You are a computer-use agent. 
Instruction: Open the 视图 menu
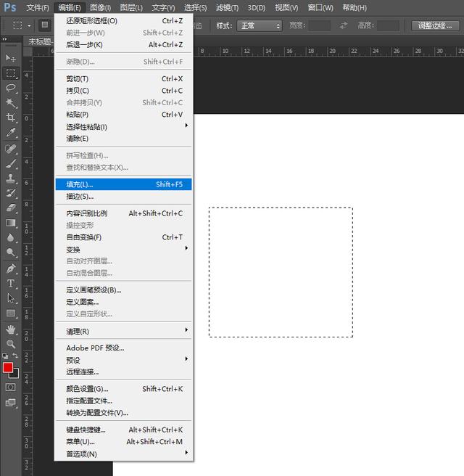(x=286, y=7)
